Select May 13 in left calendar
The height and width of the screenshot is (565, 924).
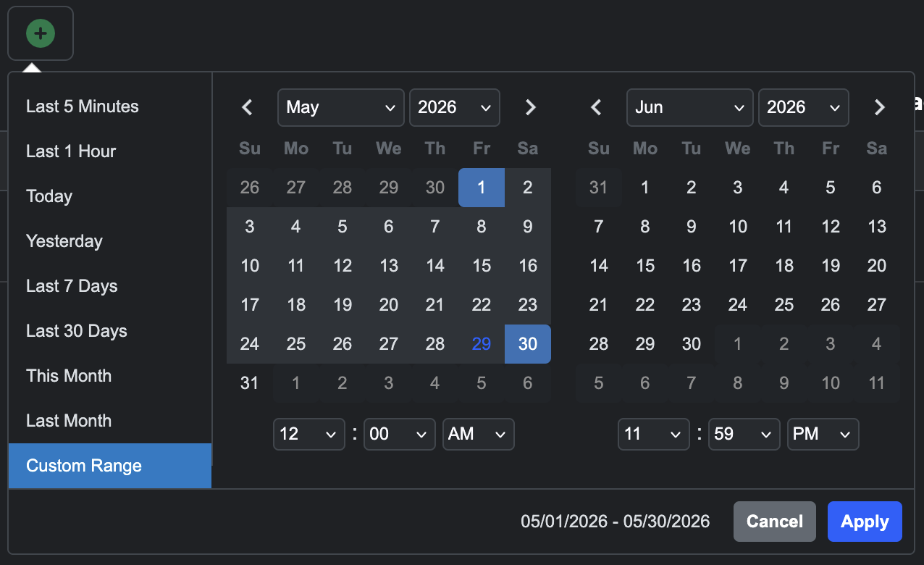pos(389,266)
